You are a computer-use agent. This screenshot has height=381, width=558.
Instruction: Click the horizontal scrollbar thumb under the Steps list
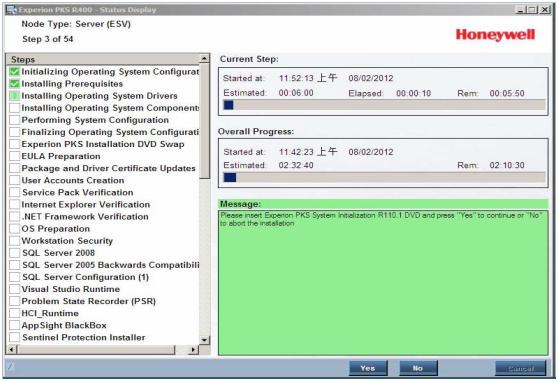click(x=96, y=350)
